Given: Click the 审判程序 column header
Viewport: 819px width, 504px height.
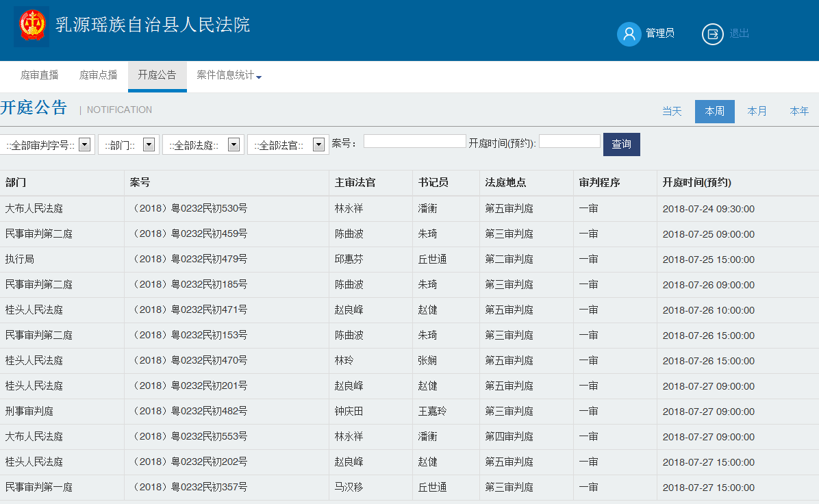Looking at the screenshot, I should pyautogui.click(x=600, y=183).
